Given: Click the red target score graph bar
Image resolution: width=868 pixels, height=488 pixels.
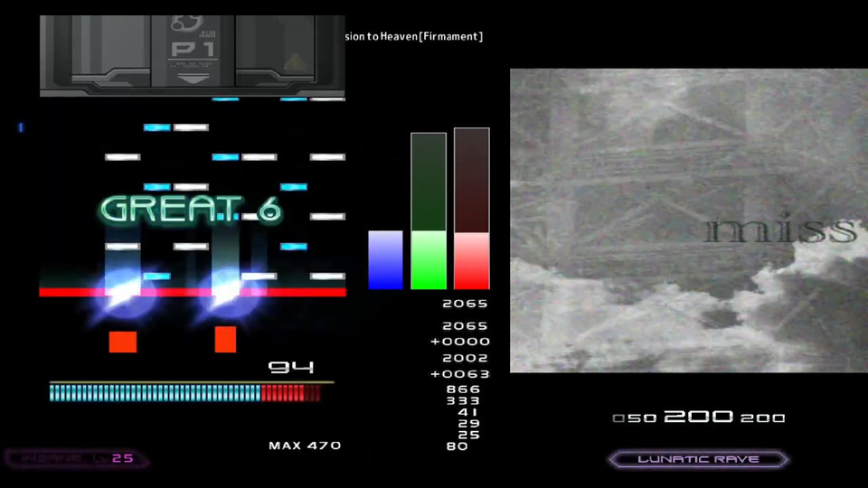Looking at the screenshot, I should (x=472, y=209).
